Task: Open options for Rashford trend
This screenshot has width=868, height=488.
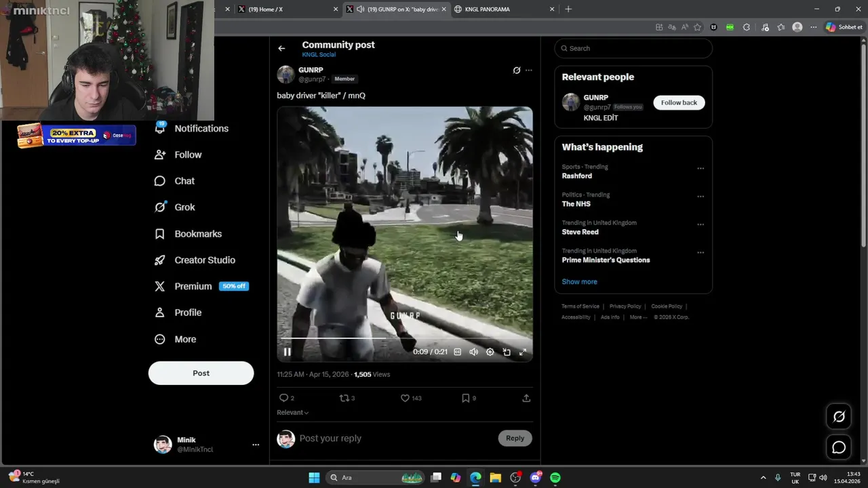Action: pos(701,168)
